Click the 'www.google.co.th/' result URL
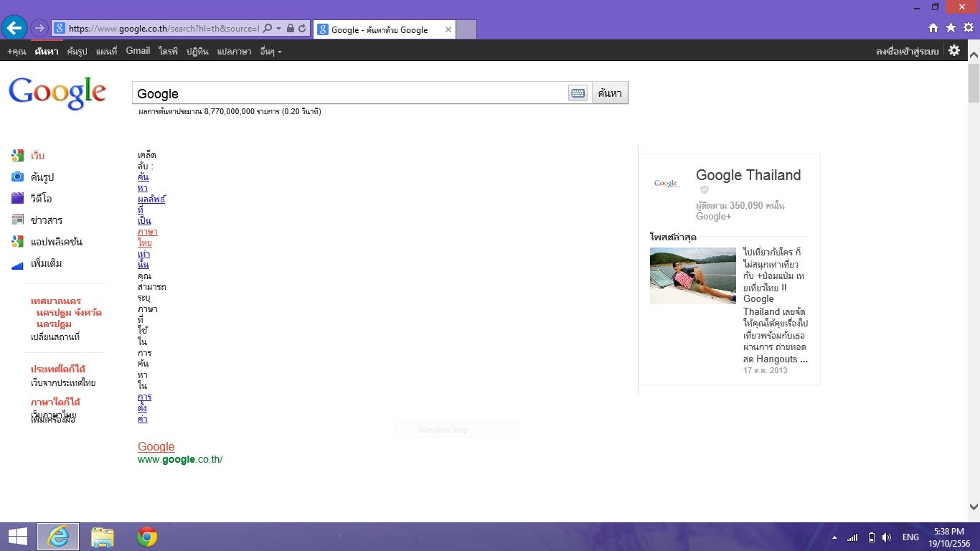Viewport: 980px width, 551px height. [x=180, y=459]
